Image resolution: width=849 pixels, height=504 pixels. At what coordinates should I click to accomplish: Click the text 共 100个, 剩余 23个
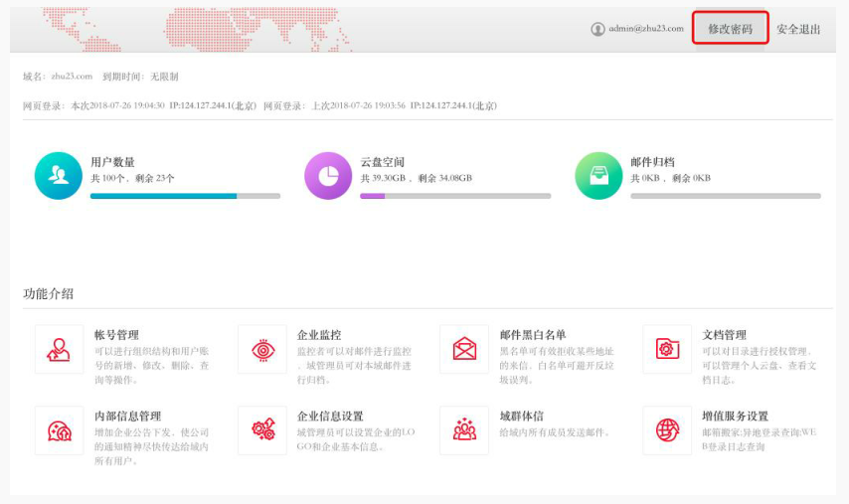click(x=132, y=178)
